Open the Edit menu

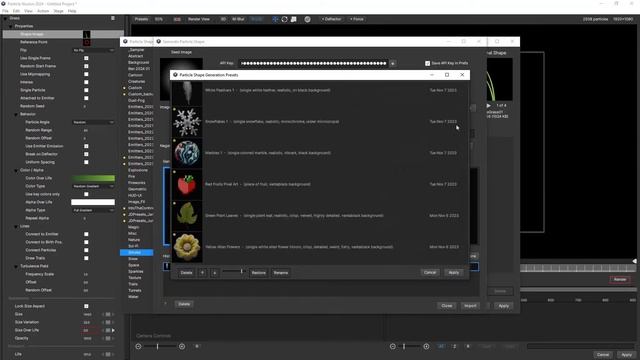pos(16,11)
